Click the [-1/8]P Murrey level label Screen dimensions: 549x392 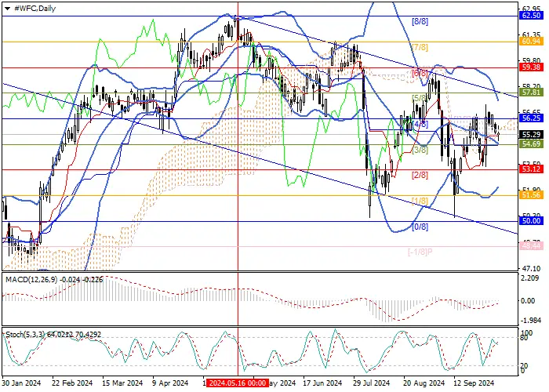coord(420,252)
